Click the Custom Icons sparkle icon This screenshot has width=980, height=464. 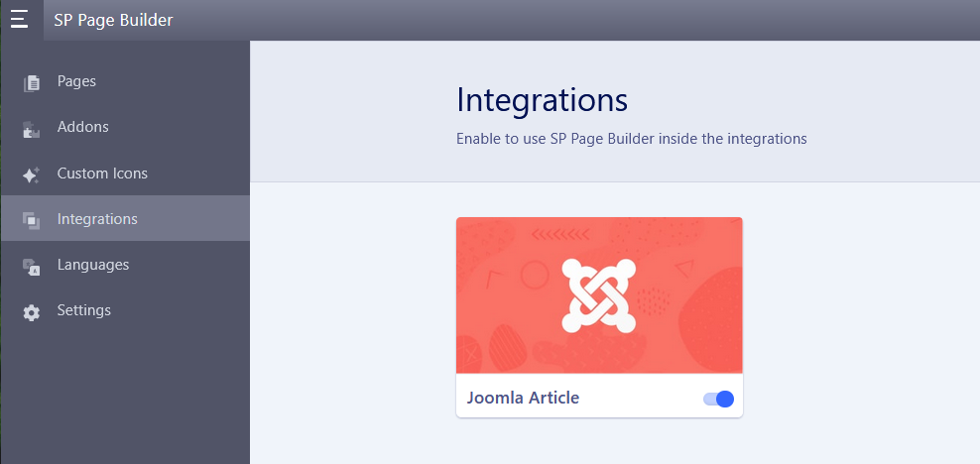pos(32,174)
